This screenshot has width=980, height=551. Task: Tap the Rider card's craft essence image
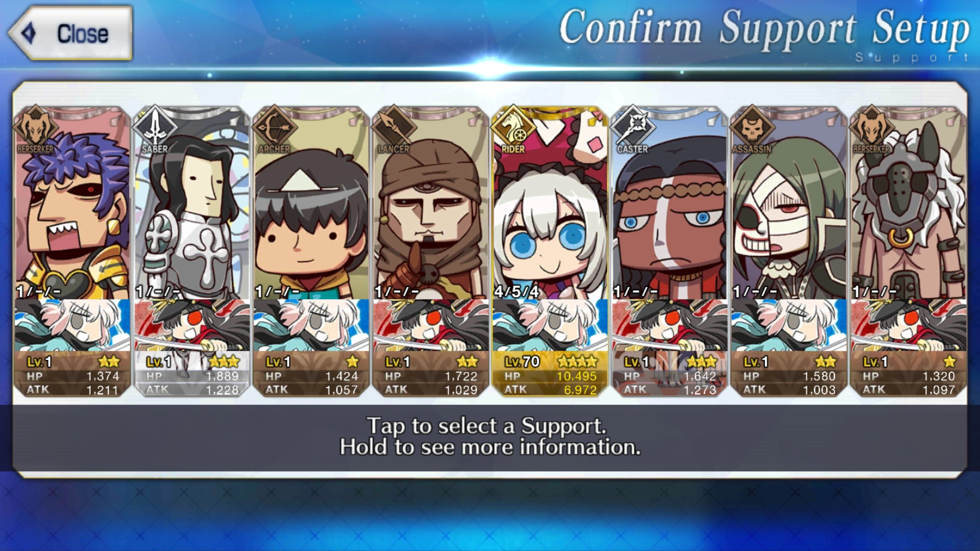click(550, 325)
